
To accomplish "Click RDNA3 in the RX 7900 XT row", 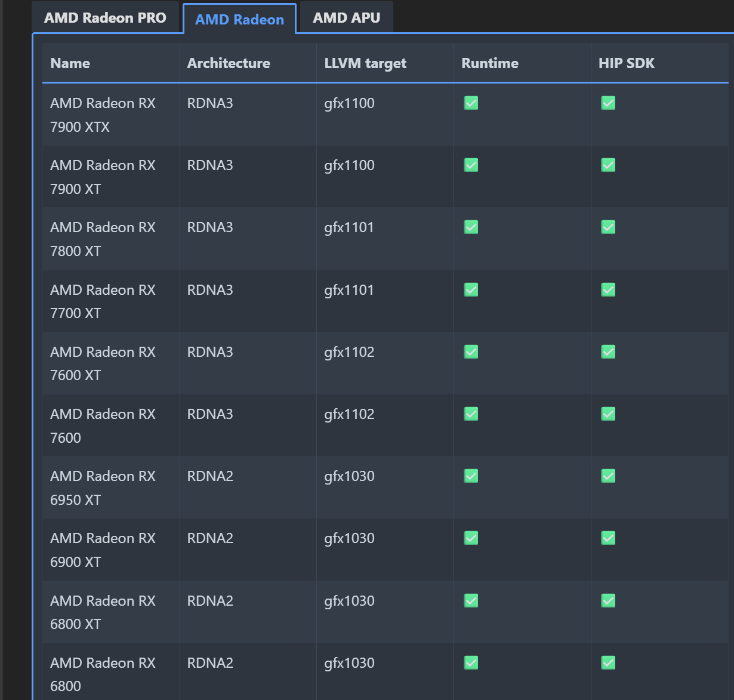I will coord(210,165).
